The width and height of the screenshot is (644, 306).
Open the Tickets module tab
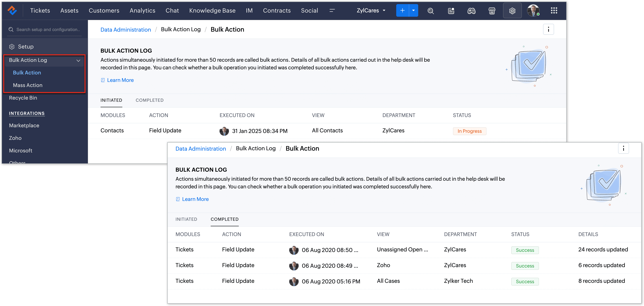pos(40,10)
